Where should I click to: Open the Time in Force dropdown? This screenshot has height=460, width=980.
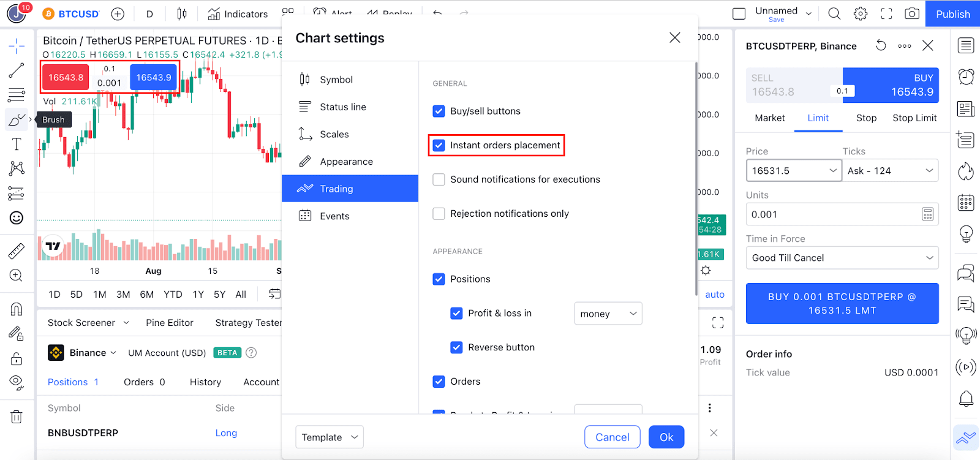pyautogui.click(x=842, y=258)
